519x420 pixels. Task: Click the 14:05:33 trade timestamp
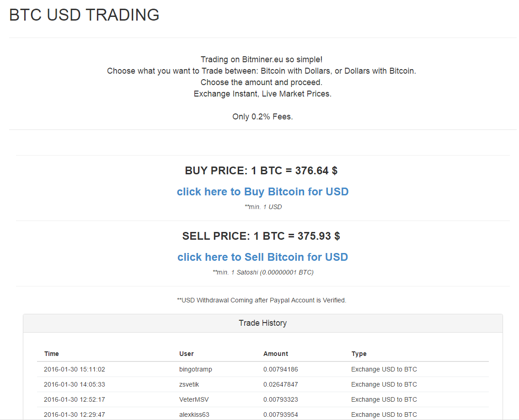point(75,384)
